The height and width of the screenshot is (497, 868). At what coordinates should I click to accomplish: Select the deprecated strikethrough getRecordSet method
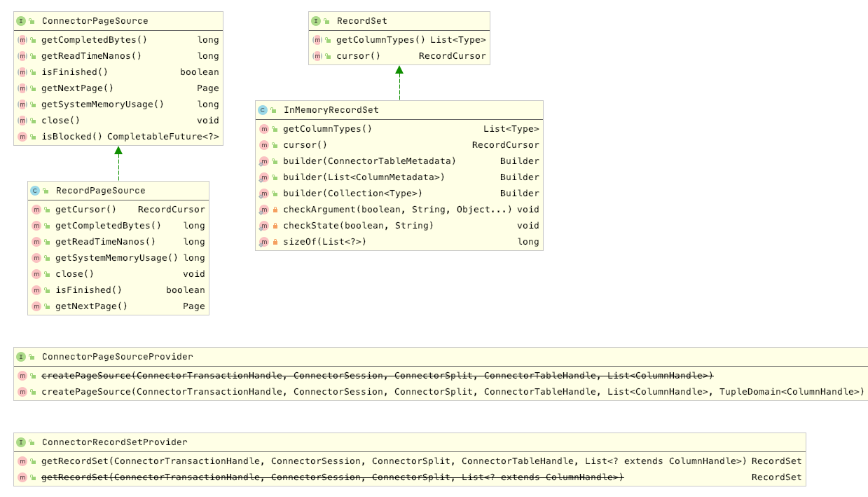click(332, 477)
